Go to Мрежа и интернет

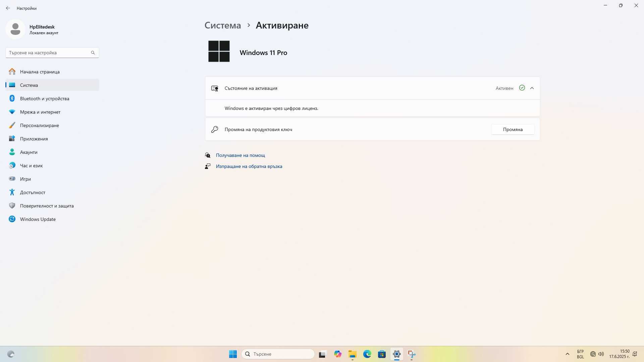(x=52, y=112)
